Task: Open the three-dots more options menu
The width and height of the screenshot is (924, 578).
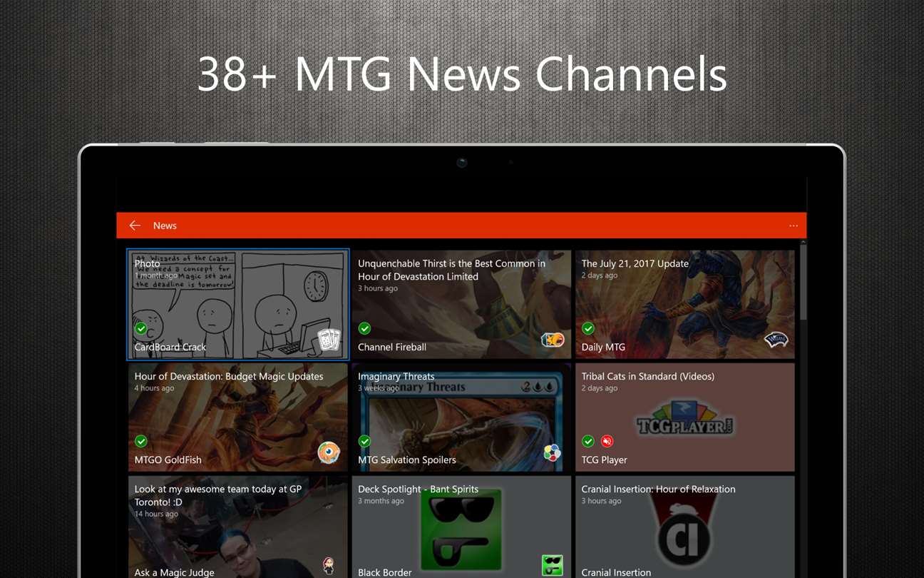Action: tap(794, 225)
